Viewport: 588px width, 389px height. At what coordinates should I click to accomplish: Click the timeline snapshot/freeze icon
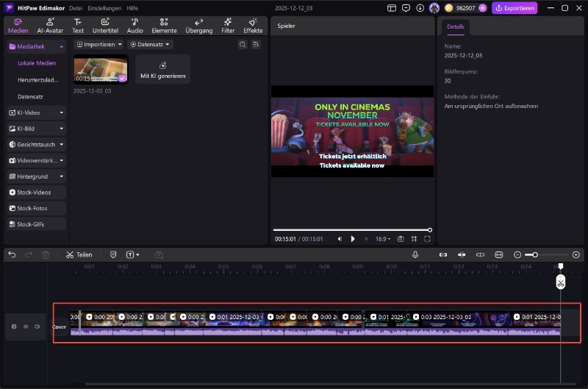pos(159,255)
